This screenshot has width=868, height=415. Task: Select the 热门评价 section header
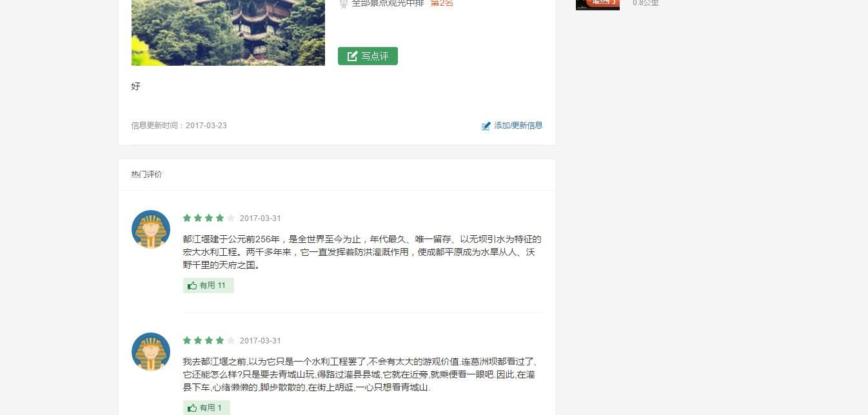(147, 175)
